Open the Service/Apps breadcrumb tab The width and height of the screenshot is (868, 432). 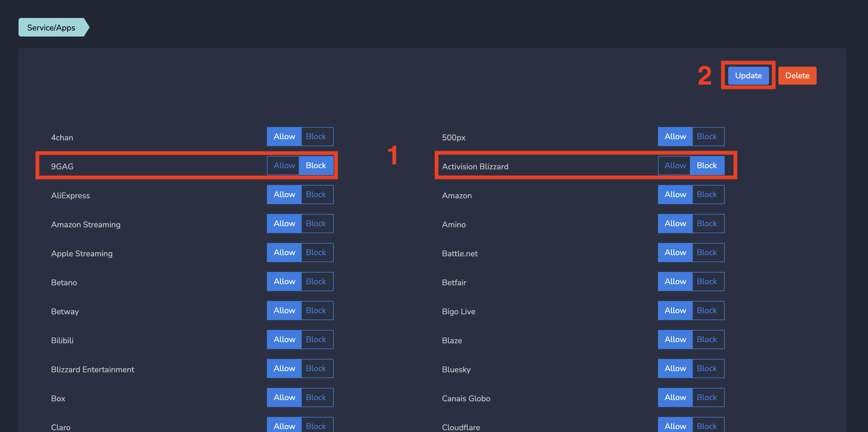click(x=51, y=27)
